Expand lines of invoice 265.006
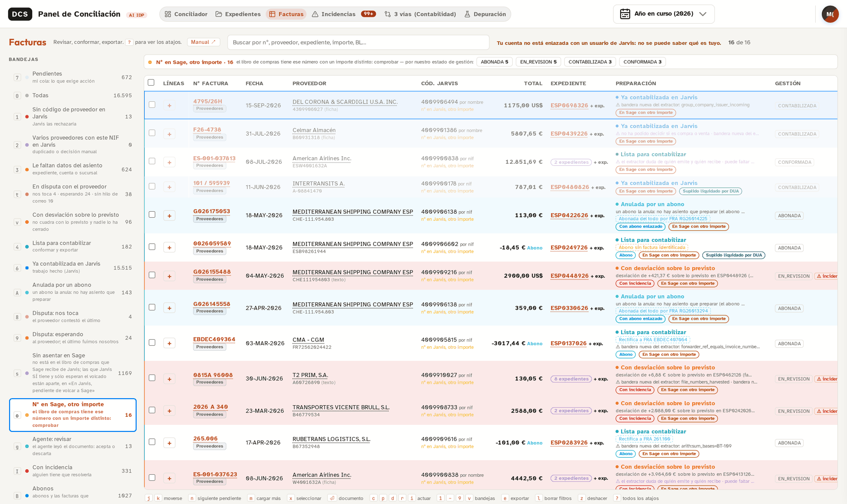 click(x=169, y=443)
